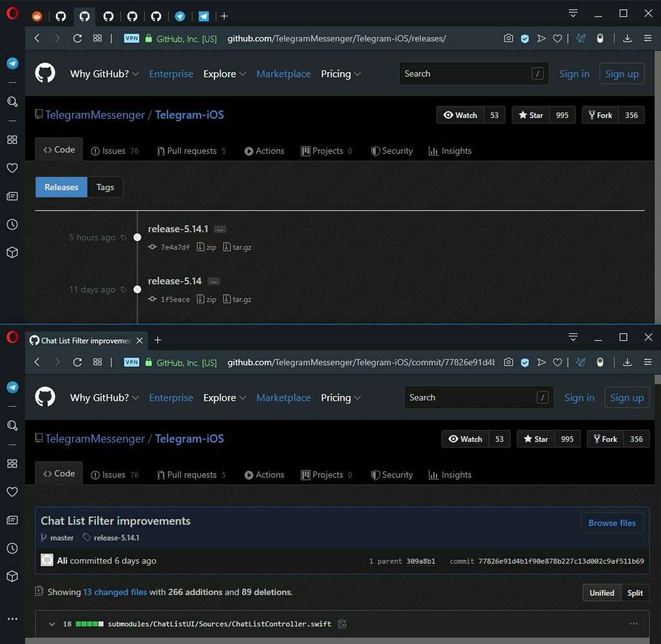Image resolution: width=661 pixels, height=644 pixels.
Task: Reload page in bottom window
Action: click(x=77, y=362)
